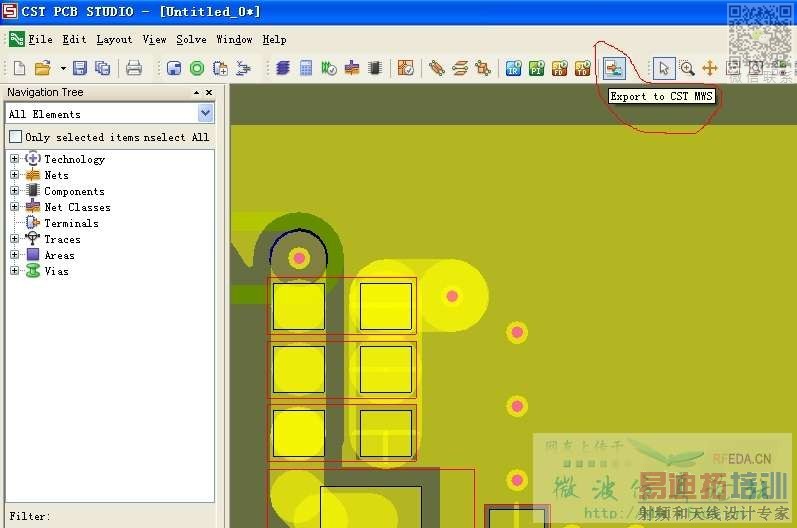Click the orange connected boxes tool icon
797x528 pixels.
tap(483, 68)
